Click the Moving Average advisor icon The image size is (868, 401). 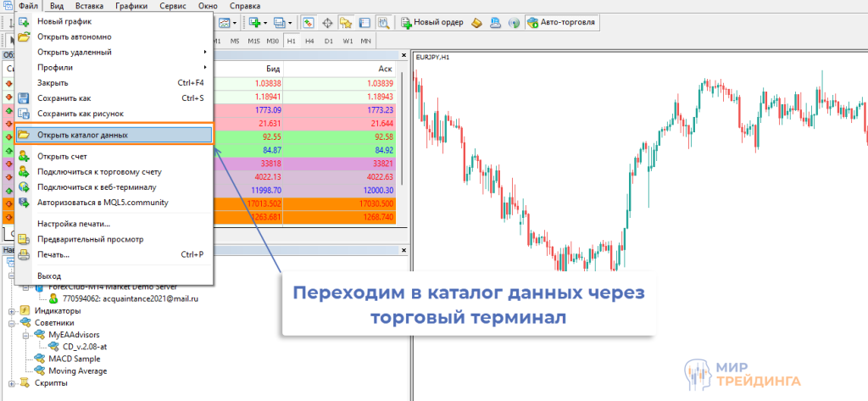[x=41, y=370]
